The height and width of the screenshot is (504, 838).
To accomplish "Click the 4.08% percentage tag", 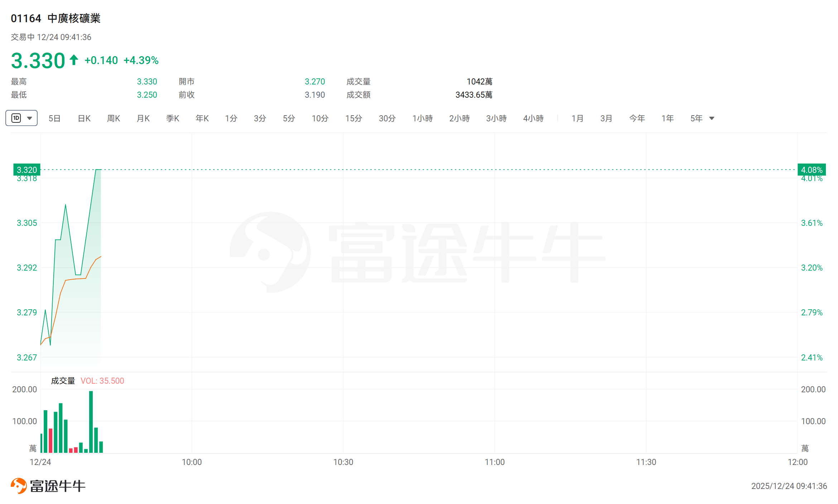I will coord(811,170).
